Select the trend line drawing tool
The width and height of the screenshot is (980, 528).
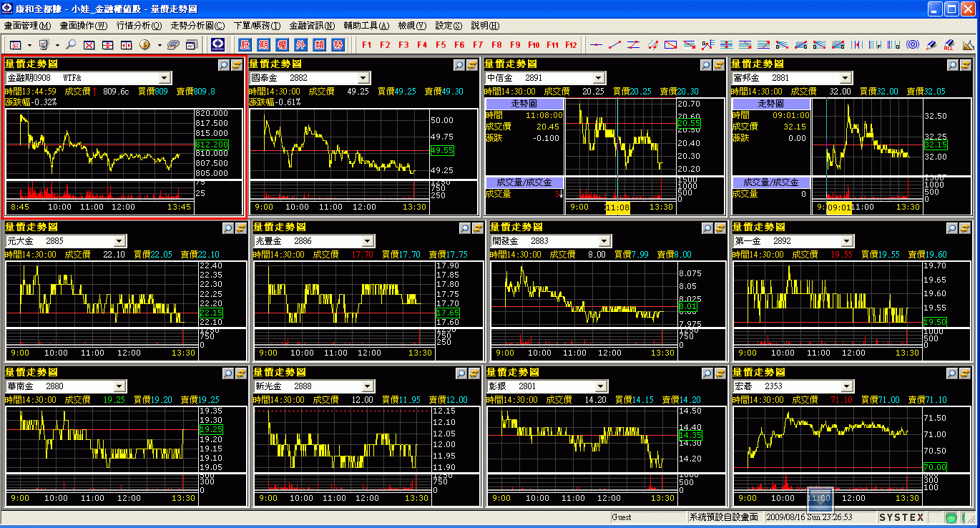tap(614, 44)
